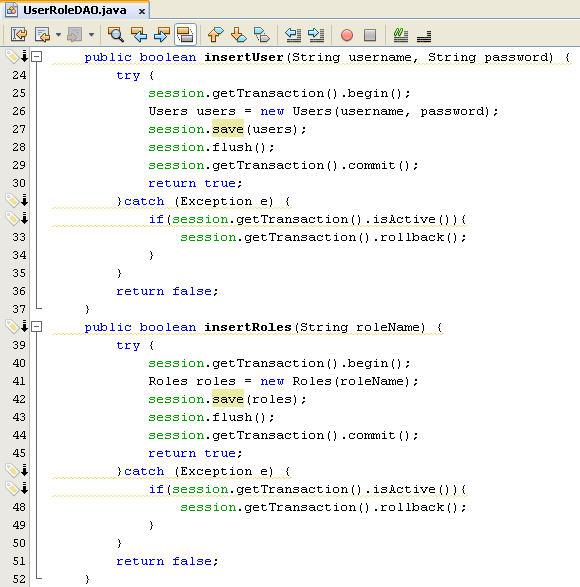Image resolution: width=580 pixels, height=587 pixels.
Task: Toggle bookmark on current line
Action: pos(261,35)
